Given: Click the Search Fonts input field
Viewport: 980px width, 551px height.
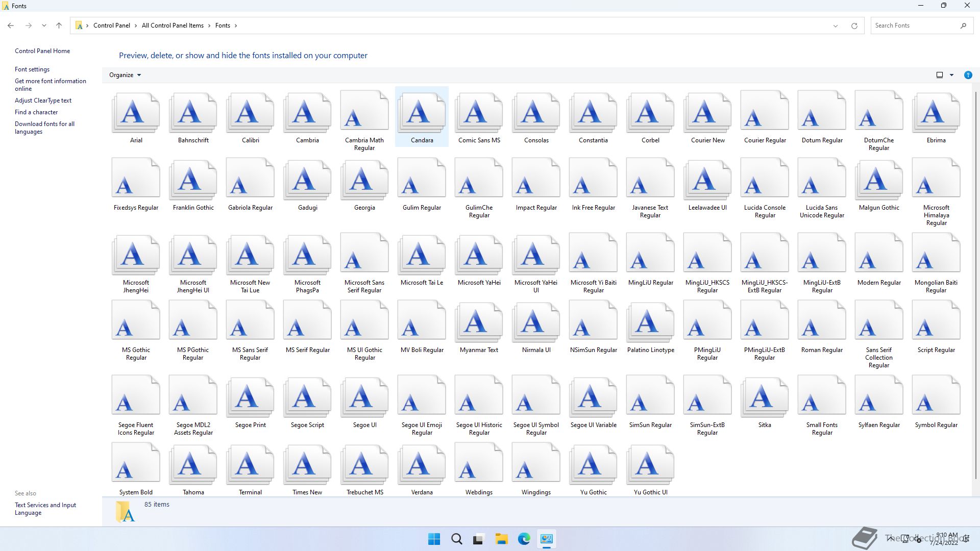Looking at the screenshot, I should pos(914,26).
